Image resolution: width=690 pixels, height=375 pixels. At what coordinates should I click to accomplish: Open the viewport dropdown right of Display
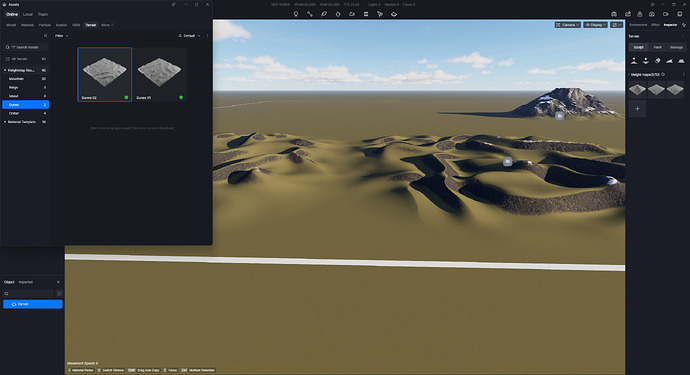[x=617, y=25]
